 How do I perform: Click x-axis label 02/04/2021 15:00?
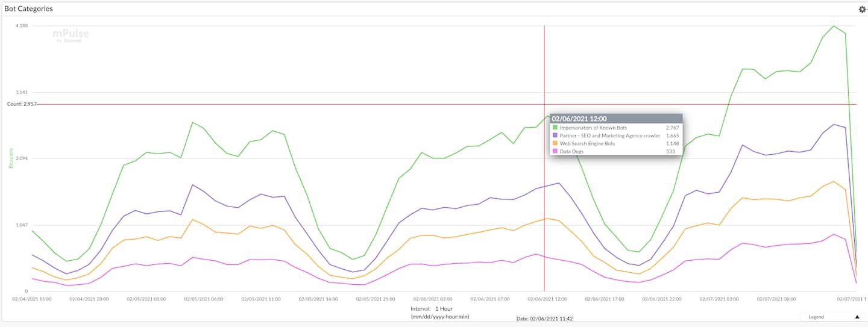click(x=32, y=299)
